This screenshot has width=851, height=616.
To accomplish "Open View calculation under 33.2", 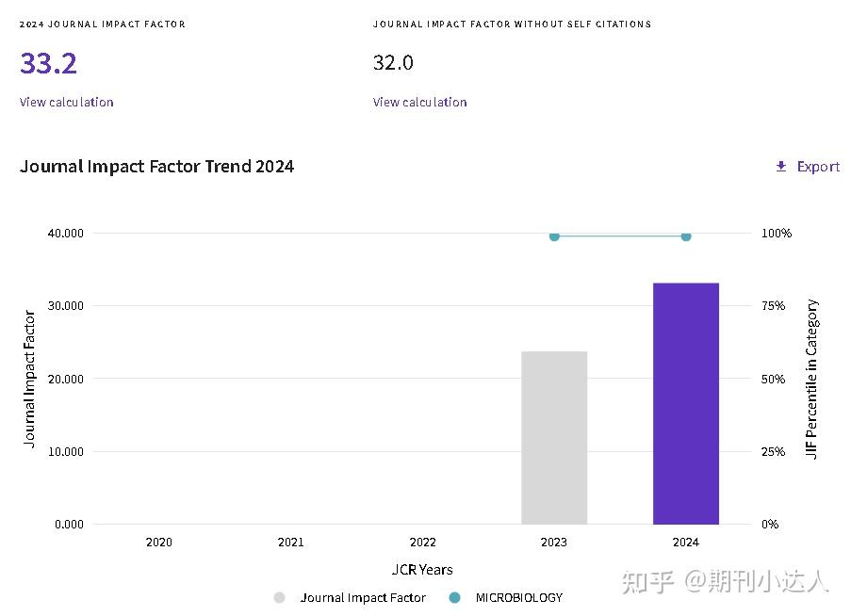I will (66, 102).
